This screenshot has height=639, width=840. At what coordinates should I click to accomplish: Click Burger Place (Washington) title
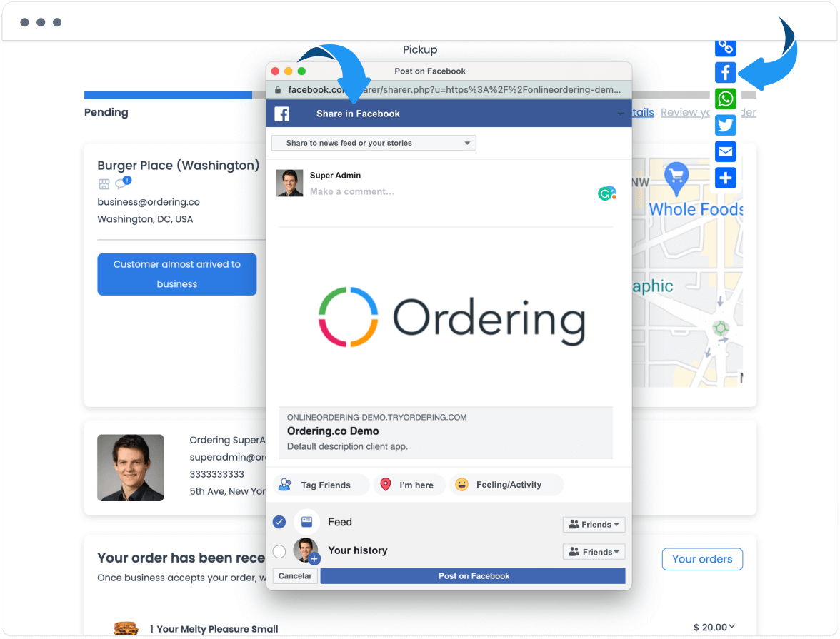179,166
